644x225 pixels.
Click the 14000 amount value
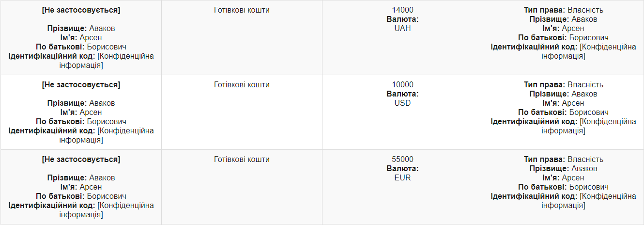402,10
